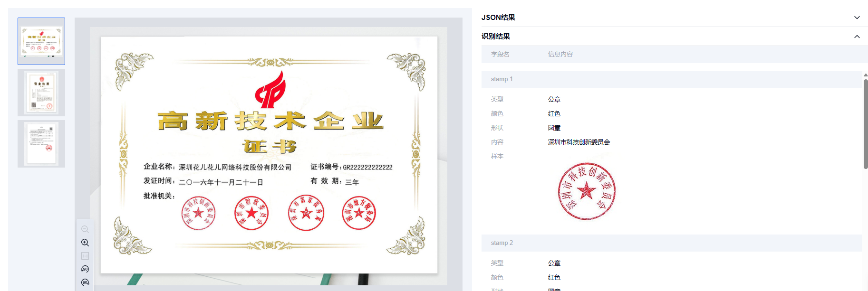
Task: Open the third document thumbnail
Action: [x=41, y=144]
